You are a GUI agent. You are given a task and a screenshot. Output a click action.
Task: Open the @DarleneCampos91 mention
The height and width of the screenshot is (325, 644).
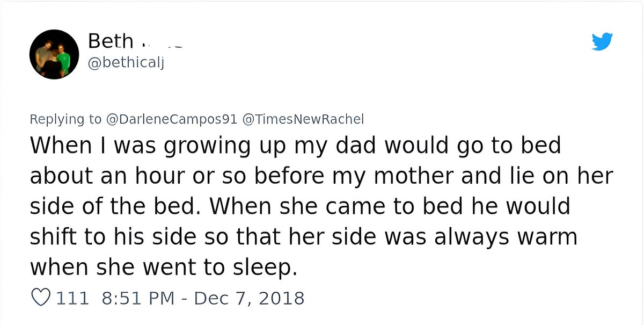point(172,119)
